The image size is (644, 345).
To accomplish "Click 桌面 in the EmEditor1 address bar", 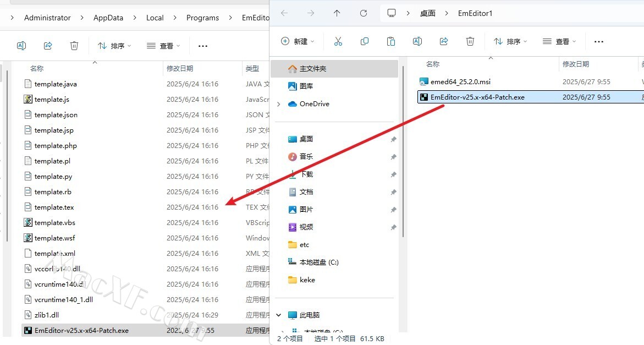I will (427, 14).
